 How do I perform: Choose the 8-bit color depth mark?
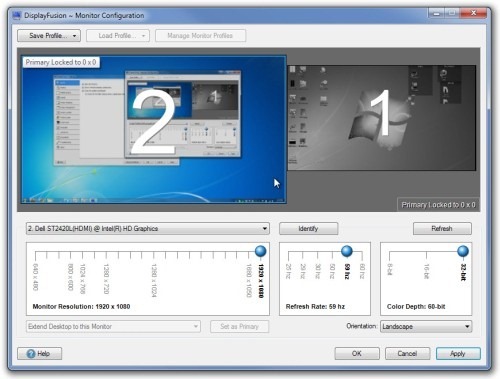390,269
